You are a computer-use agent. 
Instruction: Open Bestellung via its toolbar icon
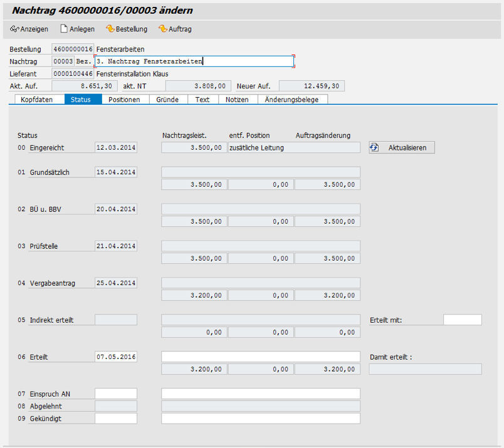pos(110,29)
